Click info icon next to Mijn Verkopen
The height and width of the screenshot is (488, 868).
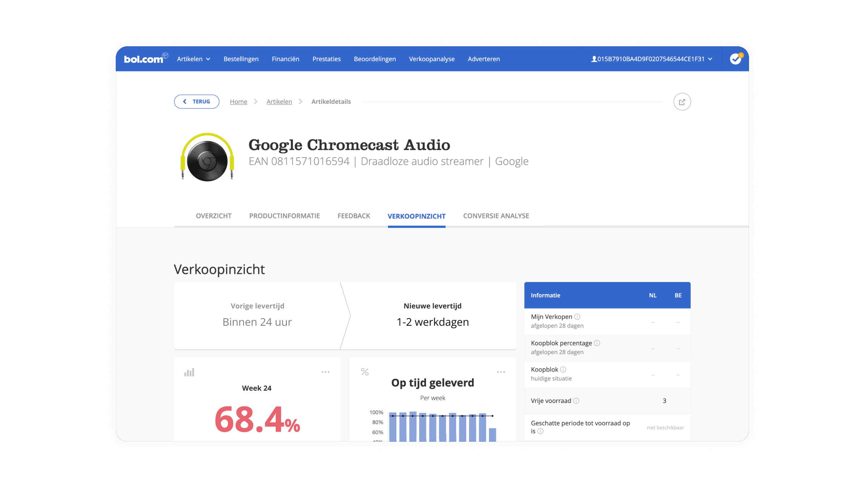pos(577,317)
